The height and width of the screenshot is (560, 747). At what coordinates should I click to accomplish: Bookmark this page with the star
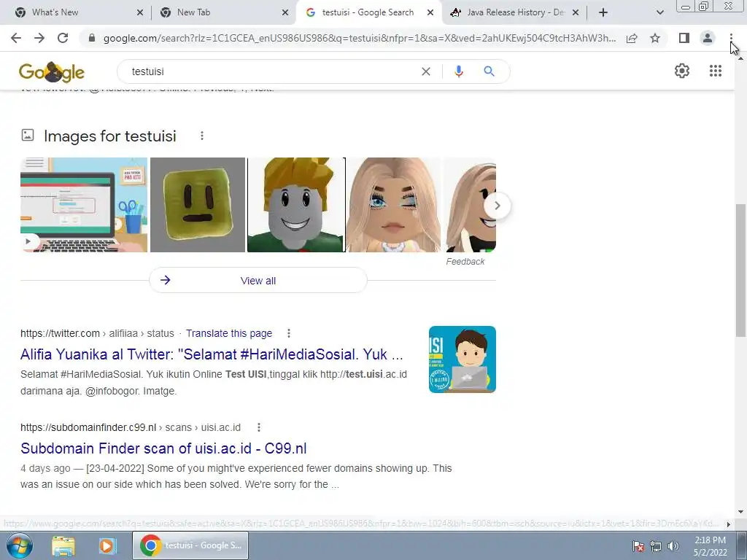coord(655,38)
